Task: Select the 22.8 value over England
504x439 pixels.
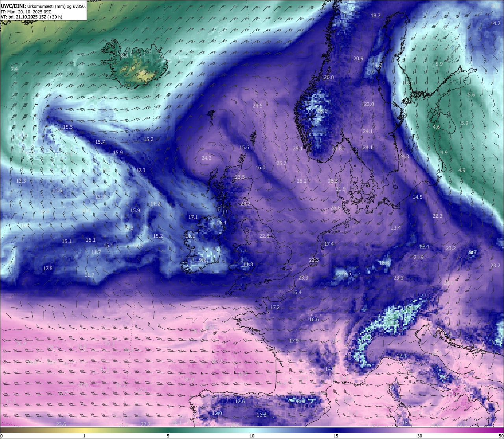Action: click(x=264, y=236)
